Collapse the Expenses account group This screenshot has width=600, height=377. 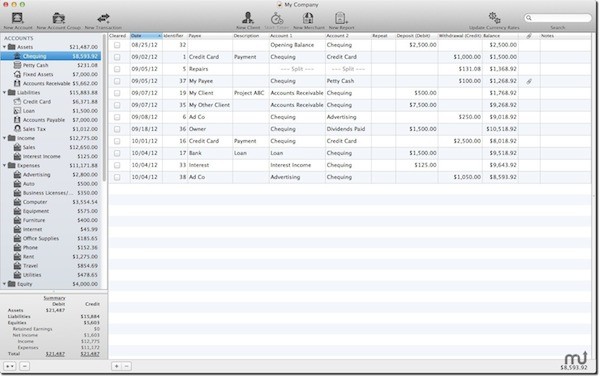point(5,165)
